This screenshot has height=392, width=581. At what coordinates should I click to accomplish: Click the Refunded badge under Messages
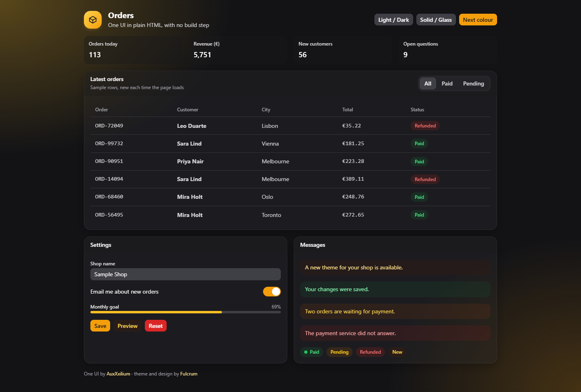[370, 352]
